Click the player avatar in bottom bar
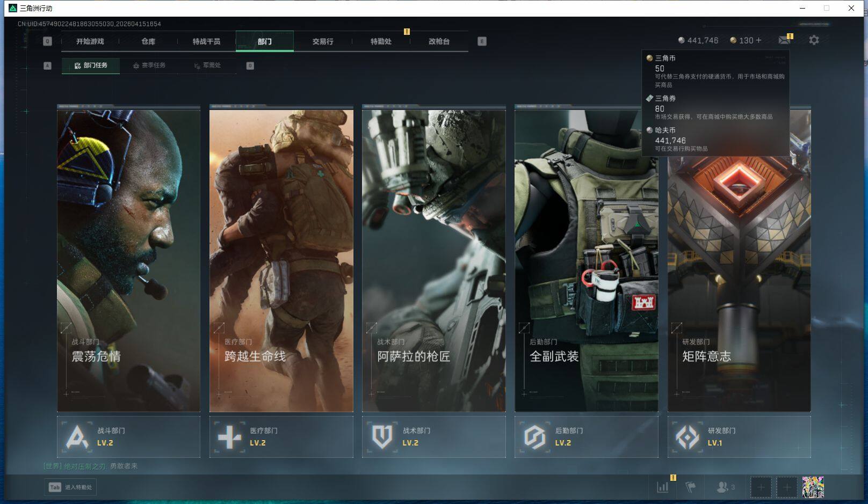The height and width of the screenshot is (504, 868). tap(813, 487)
